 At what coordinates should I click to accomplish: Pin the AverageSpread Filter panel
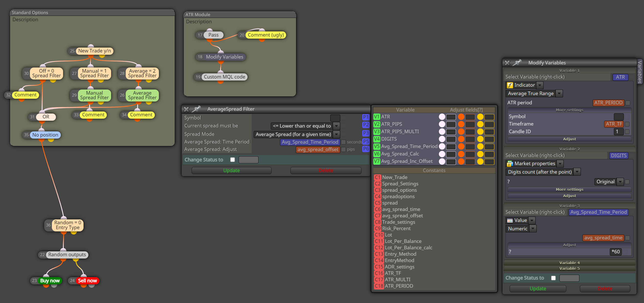coord(196,109)
